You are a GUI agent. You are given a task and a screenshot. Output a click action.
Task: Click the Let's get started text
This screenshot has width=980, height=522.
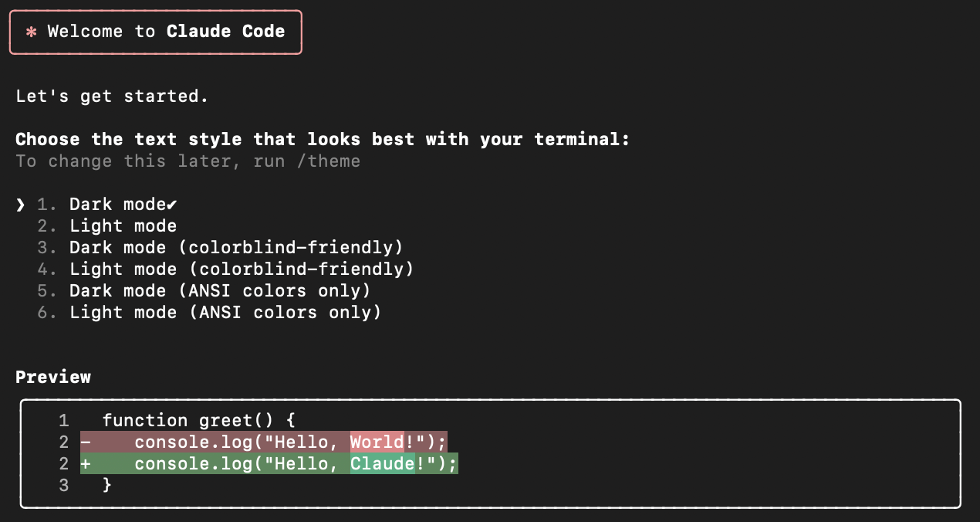pos(112,97)
